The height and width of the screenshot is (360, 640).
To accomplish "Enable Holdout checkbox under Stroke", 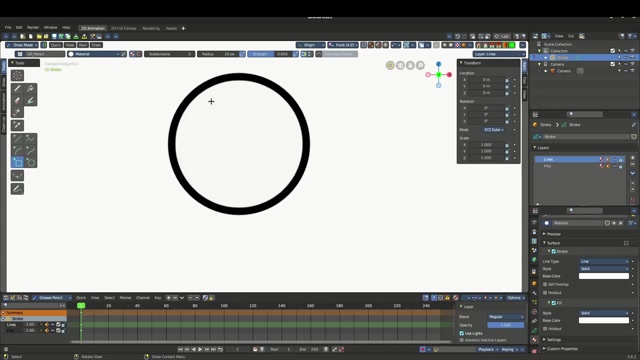I will coord(545,293).
